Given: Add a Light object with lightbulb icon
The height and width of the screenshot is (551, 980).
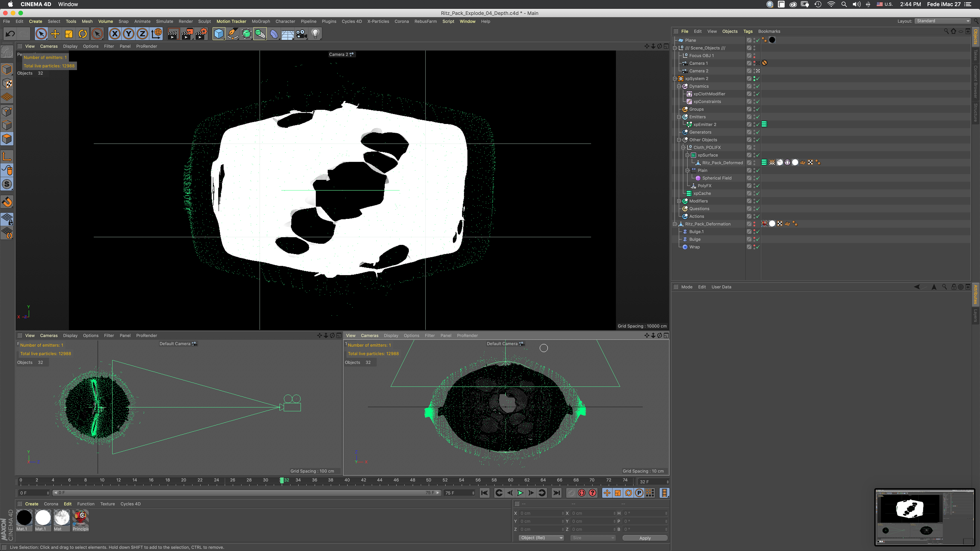Looking at the screenshot, I should tap(315, 34).
